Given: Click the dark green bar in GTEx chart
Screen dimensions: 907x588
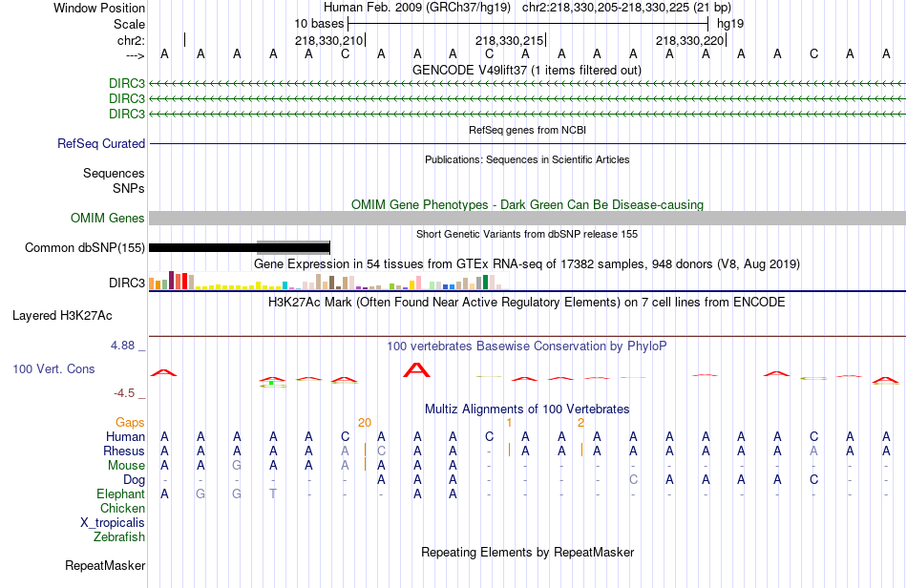Looking at the screenshot, I should [x=485, y=283].
